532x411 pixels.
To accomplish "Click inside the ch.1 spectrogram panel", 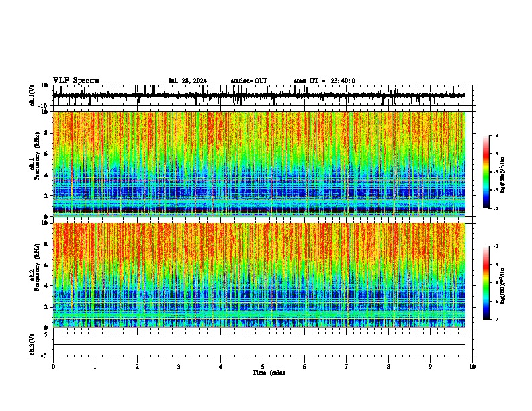I will tap(259, 164).
